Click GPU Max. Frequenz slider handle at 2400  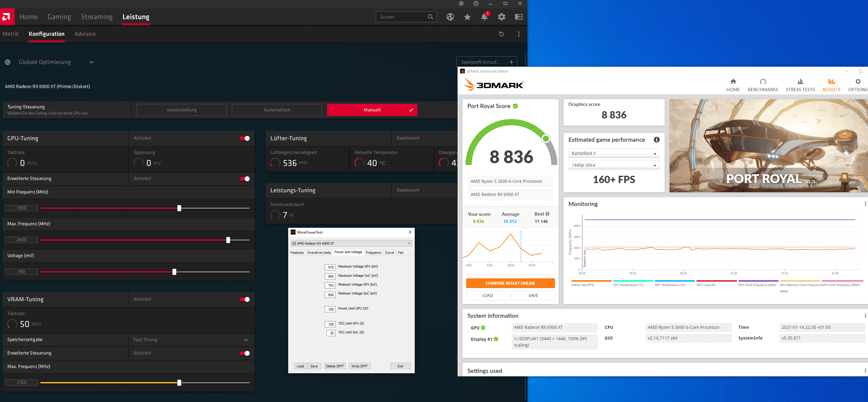tap(228, 240)
